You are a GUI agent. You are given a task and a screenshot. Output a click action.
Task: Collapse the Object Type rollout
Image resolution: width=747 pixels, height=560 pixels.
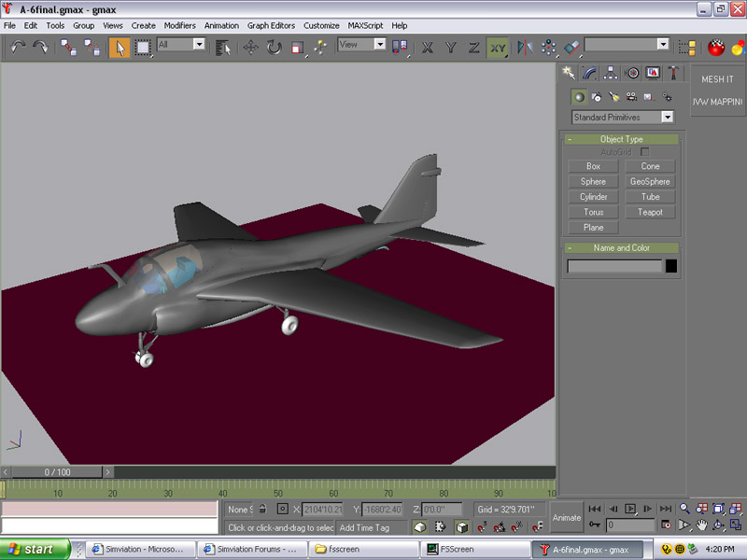click(621, 139)
